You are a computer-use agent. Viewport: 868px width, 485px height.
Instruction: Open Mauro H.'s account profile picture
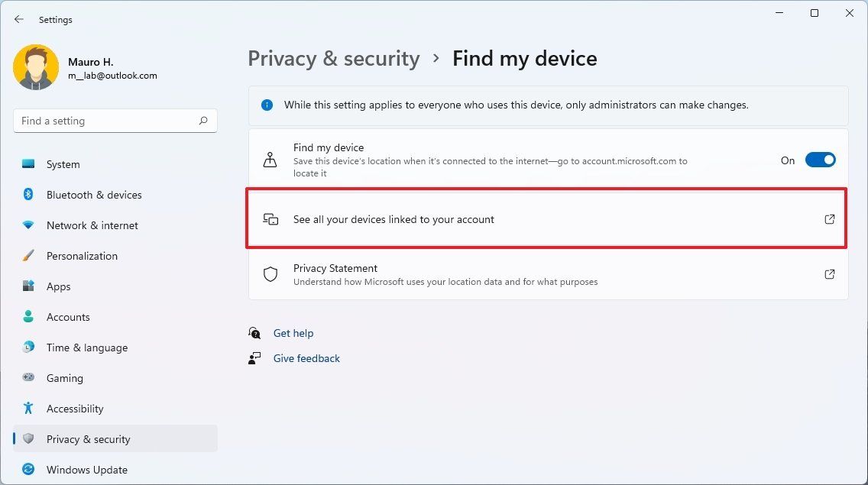tap(36, 67)
